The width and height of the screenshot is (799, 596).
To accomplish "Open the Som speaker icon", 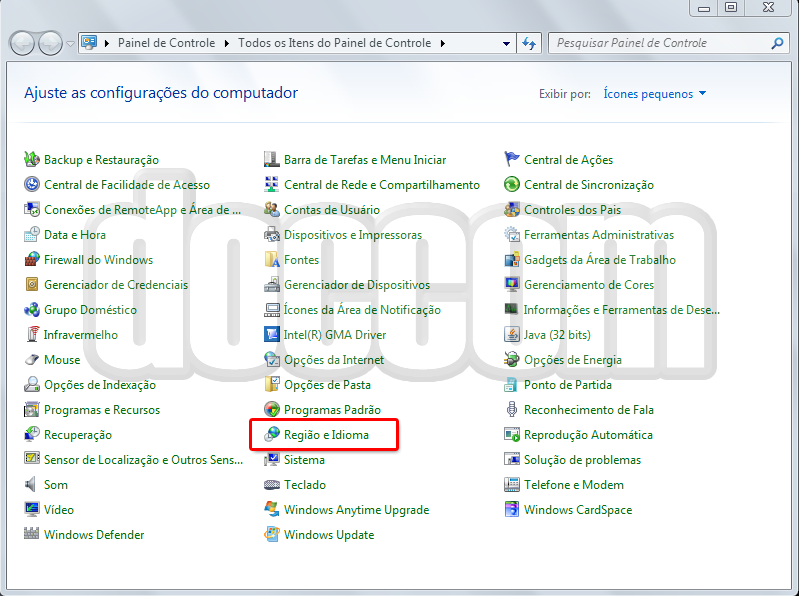I will point(32,484).
